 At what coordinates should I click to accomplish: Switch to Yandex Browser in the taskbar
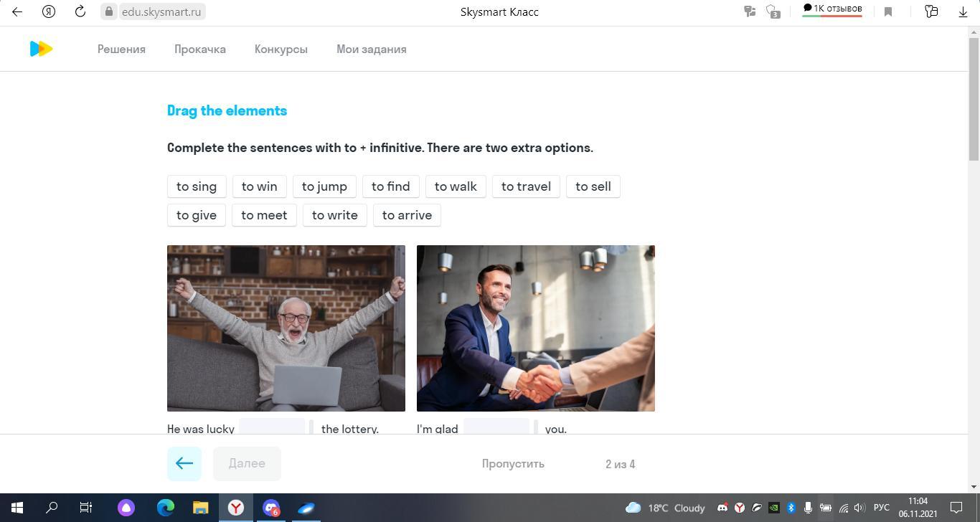click(x=235, y=508)
